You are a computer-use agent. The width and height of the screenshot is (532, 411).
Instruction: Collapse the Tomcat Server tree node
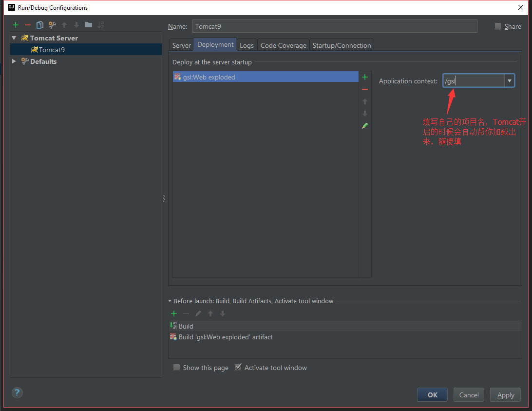[x=14, y=38]
